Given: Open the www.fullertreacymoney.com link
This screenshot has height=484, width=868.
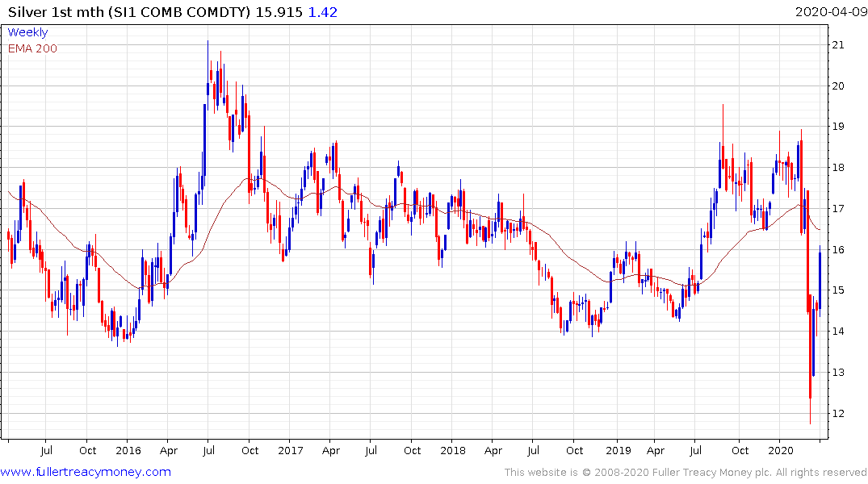Looking at the screenshot, I should 86,472.
